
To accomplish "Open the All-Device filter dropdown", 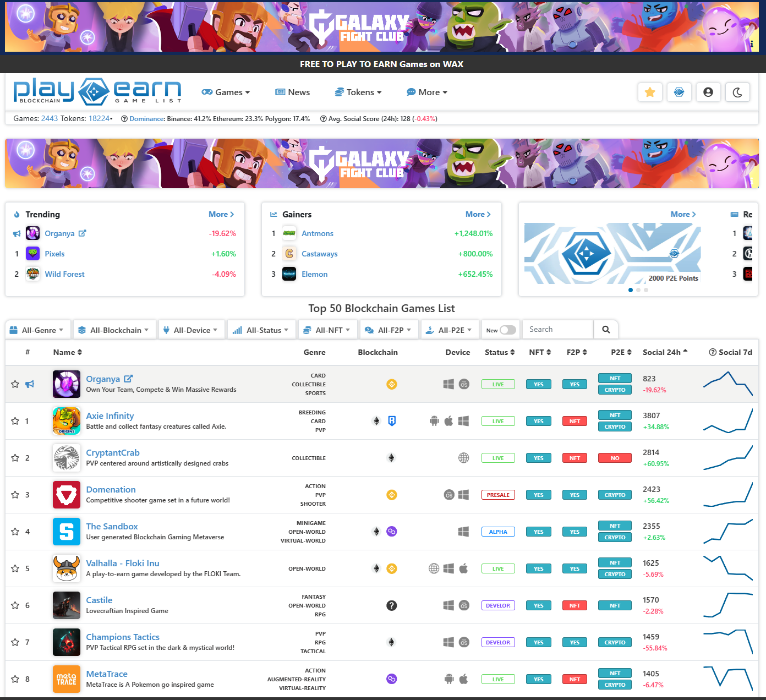I will pos(191,330).
